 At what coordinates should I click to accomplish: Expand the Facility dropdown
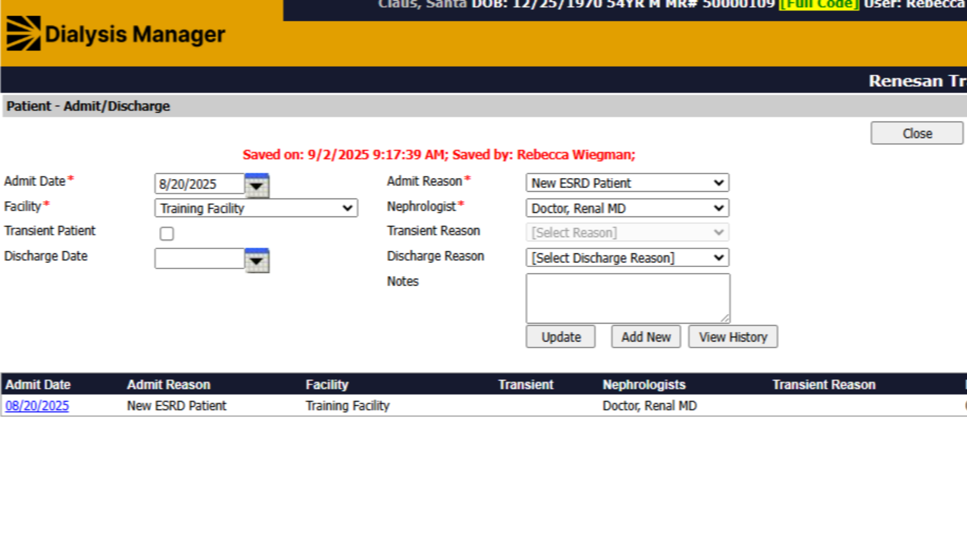tap(256, 208)
